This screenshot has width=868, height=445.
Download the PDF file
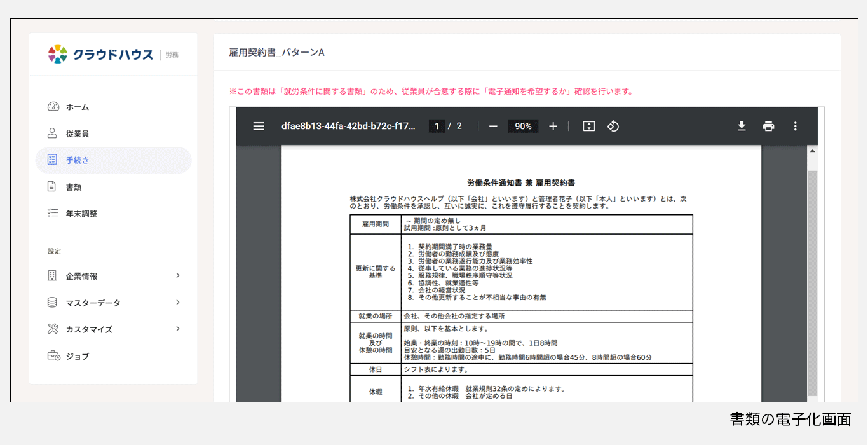742,126
